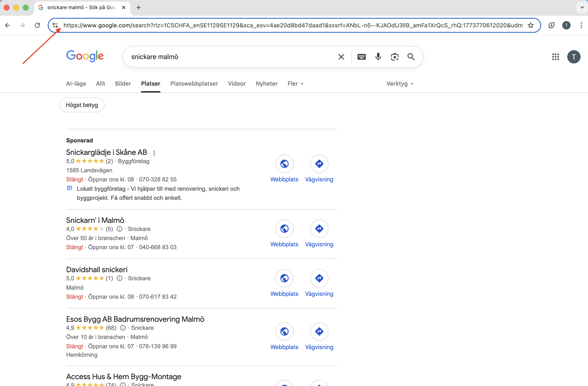Click the search magnifier icon

click(x=411, y=57)
